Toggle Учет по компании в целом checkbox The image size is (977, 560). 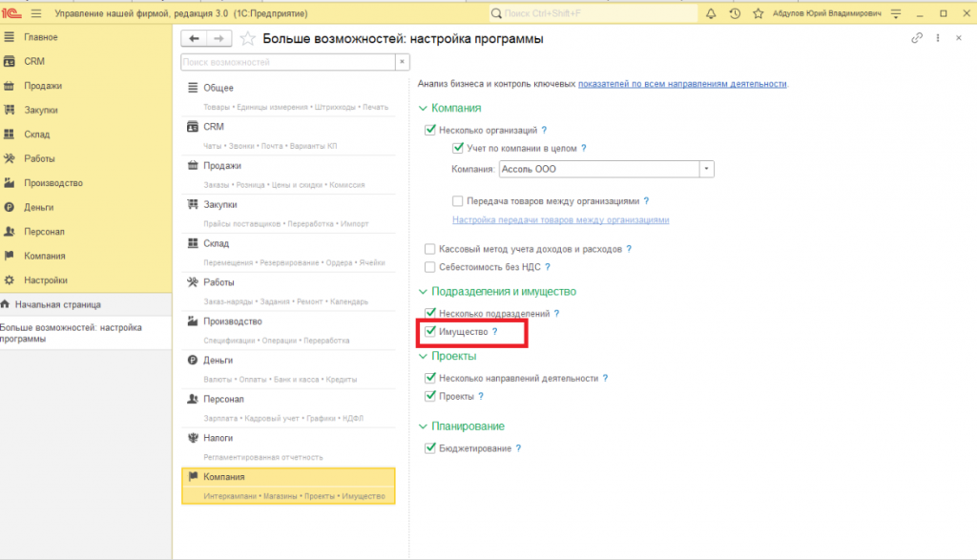(x=458, y=148)
